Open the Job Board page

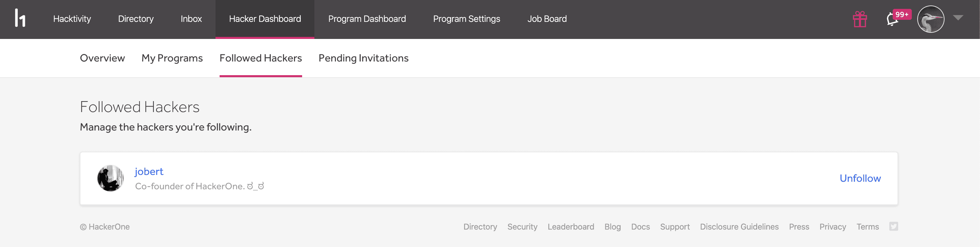click(547, 19)
